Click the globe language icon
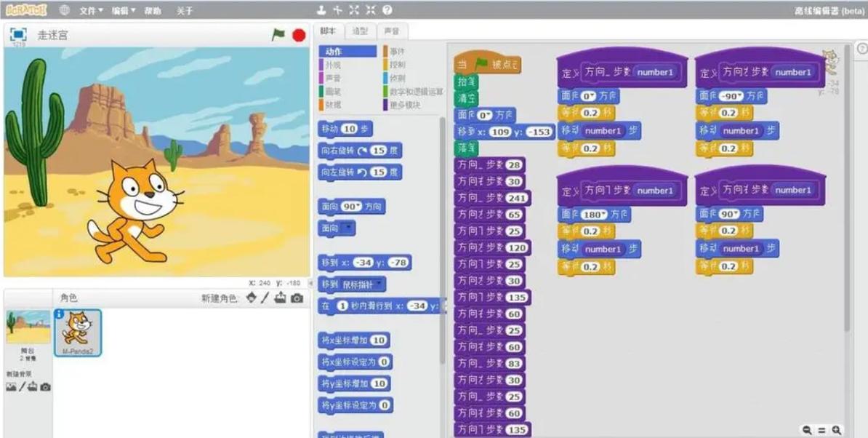 coord(65,10)
